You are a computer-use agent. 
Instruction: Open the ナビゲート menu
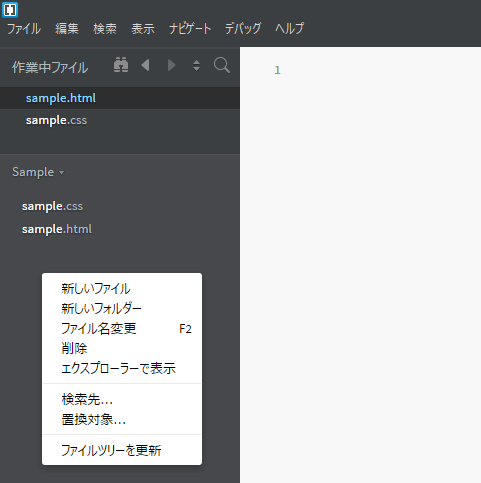pyautogui.click(x=190, y=29)
